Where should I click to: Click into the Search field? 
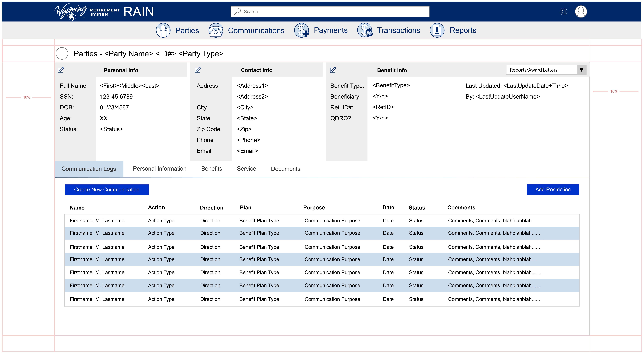click(x=330, y=11)
